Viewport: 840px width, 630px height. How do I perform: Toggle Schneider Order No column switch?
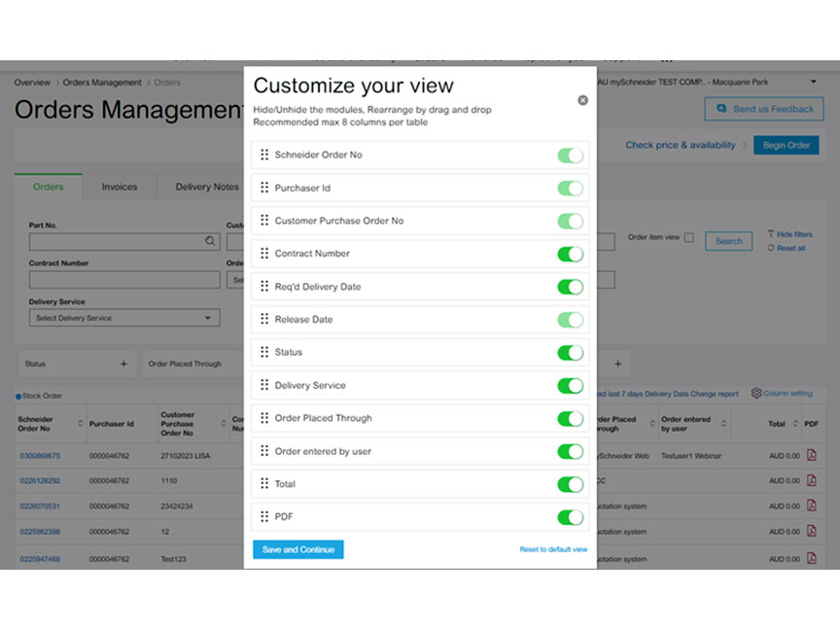point(570,156)
